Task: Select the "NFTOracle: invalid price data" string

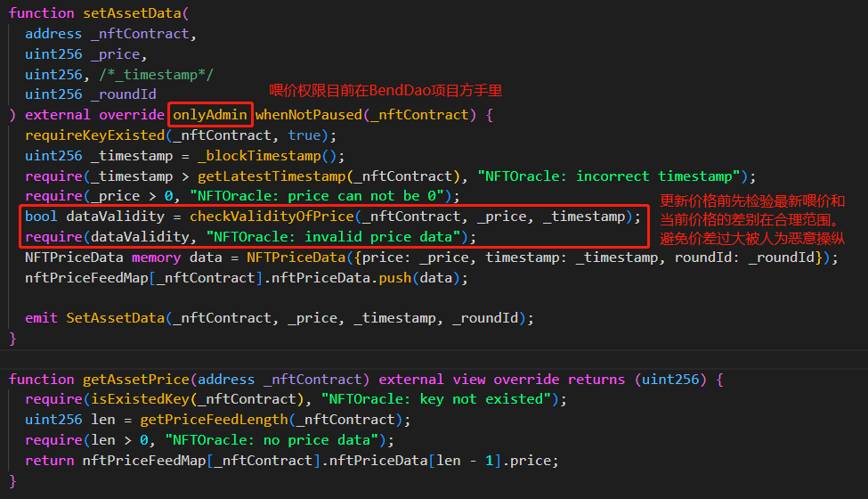Action: [x=333, y=237]
